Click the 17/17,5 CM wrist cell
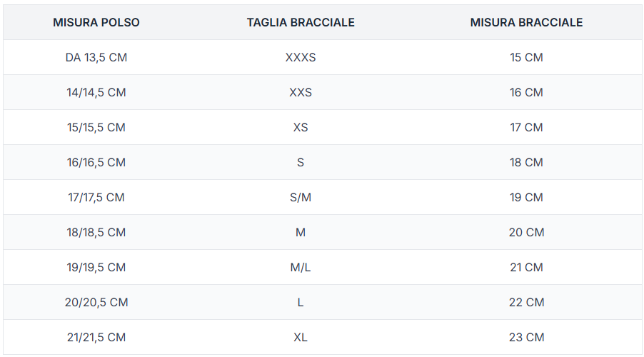Screen dimensions: 644x357 [96, 197]
